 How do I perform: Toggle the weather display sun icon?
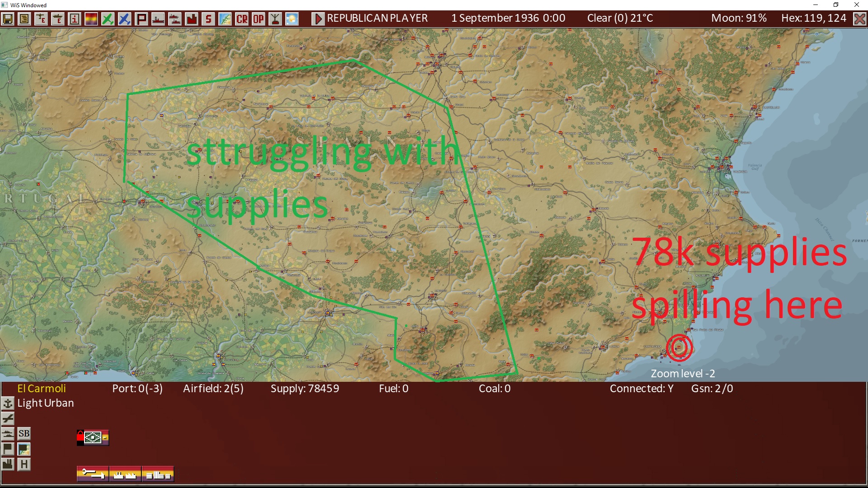(x=291, y=19)
